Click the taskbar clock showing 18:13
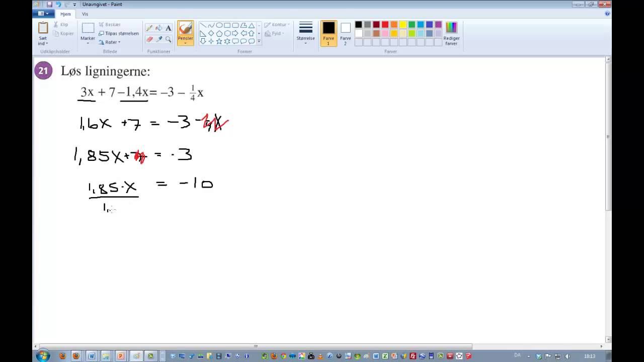 590,356
